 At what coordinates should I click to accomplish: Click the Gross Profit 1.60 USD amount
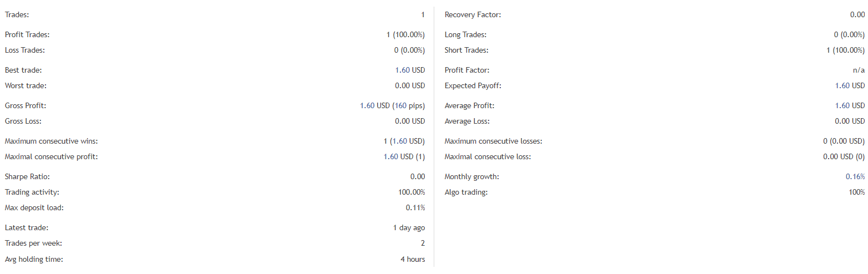(x=375, y=106)
